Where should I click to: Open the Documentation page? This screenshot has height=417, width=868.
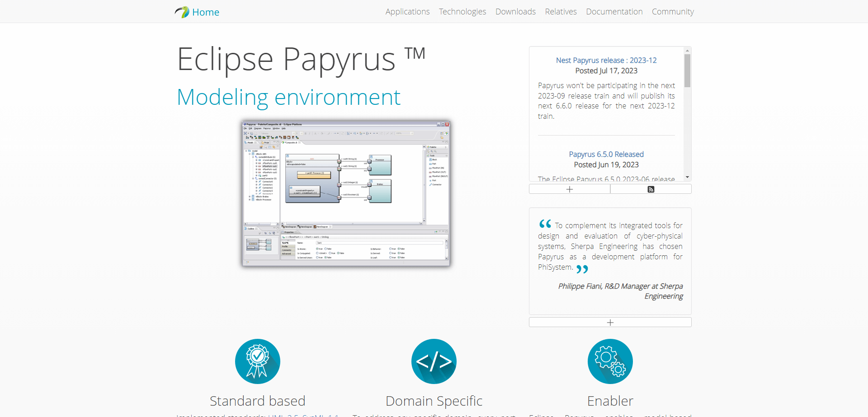tap(614, 12)
